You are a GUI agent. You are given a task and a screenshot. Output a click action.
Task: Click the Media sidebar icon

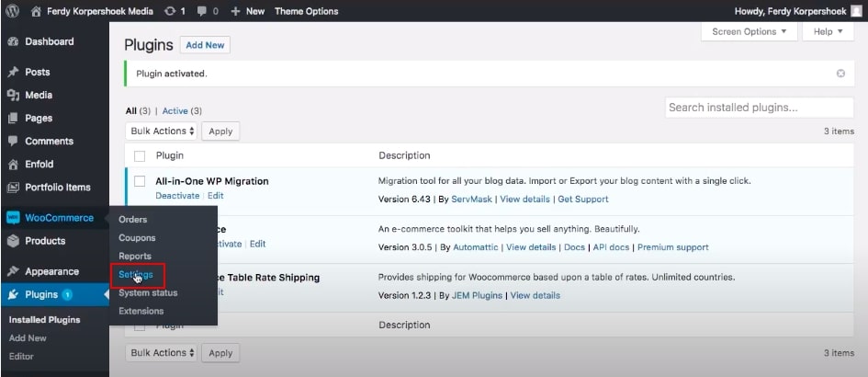coord(13,96)
